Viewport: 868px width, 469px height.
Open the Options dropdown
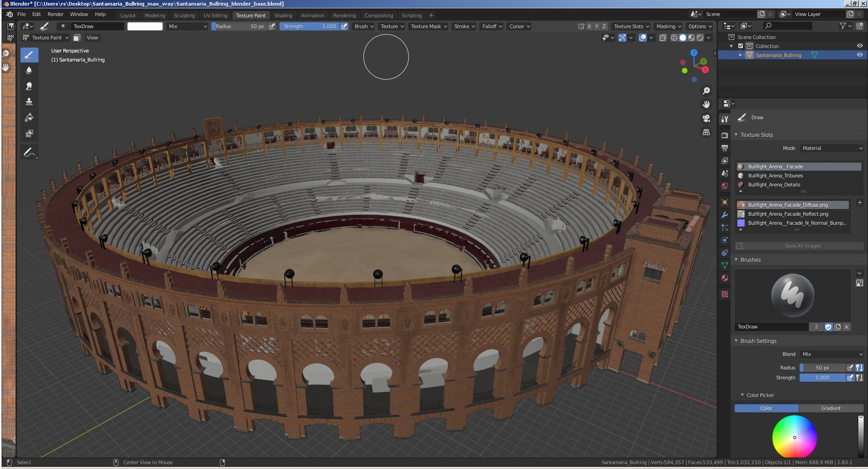699,27
